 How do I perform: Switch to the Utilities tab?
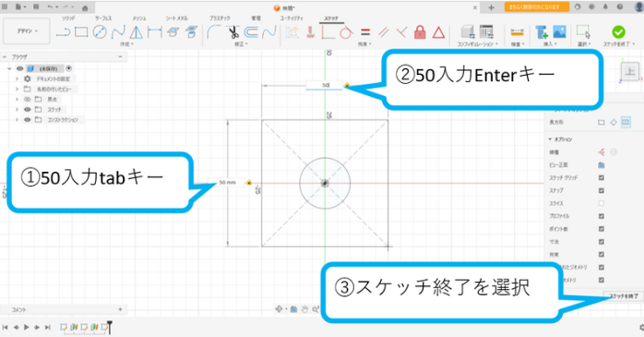tap(292, 18)
